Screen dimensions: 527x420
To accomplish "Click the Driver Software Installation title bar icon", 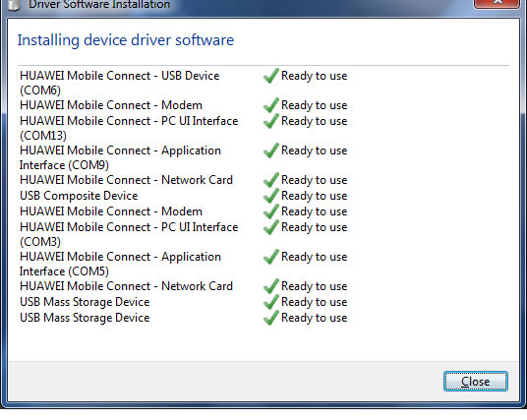I will point(14,5).
